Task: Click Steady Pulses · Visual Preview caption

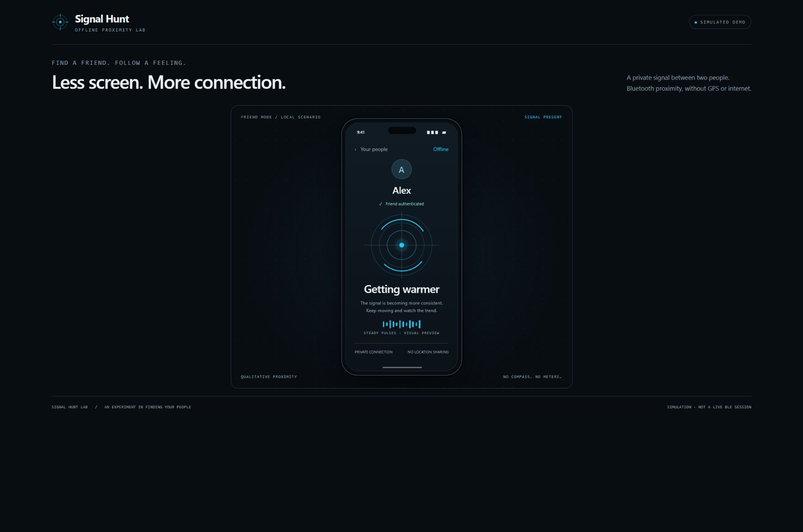Action: (x=401, y=333)
